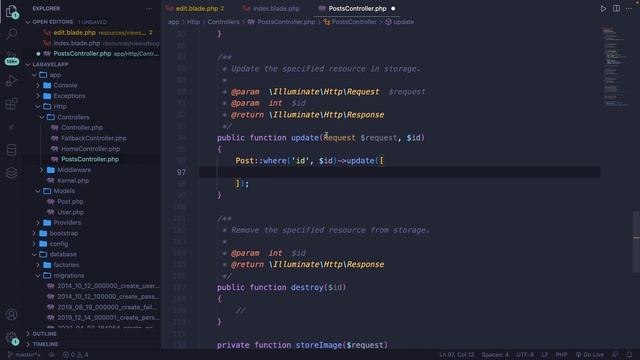
Task: Open Post.php model file
Action: [70, 202]
